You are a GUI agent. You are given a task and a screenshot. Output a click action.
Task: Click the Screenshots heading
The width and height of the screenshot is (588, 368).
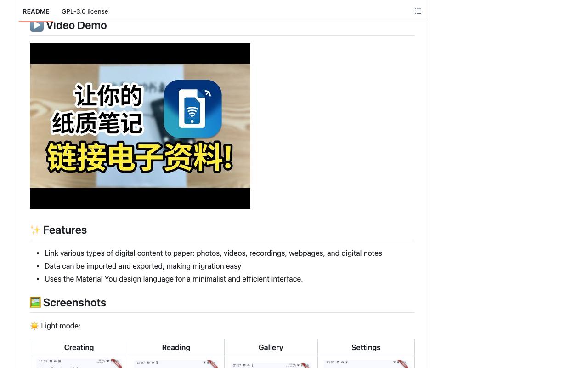click(x=68, y=303)
